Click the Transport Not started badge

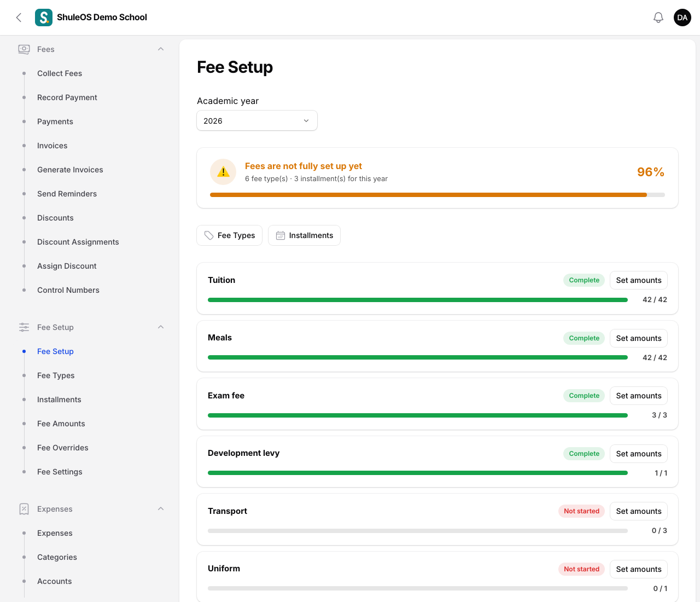pyautogui.click(x=582, y=511)
